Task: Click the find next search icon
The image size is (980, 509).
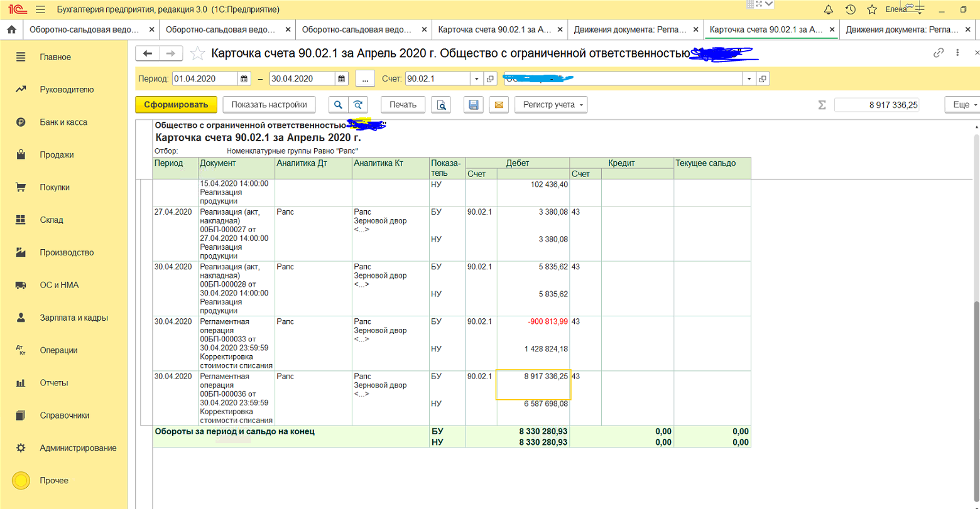Action: point(358,105)
